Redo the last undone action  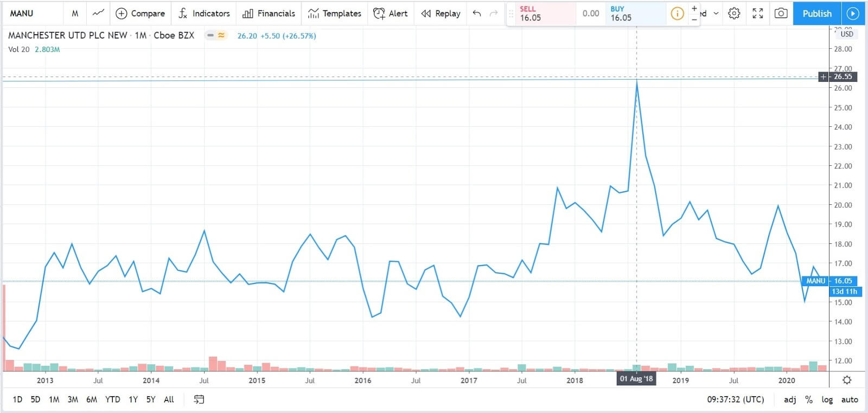[x=494, y=13]
